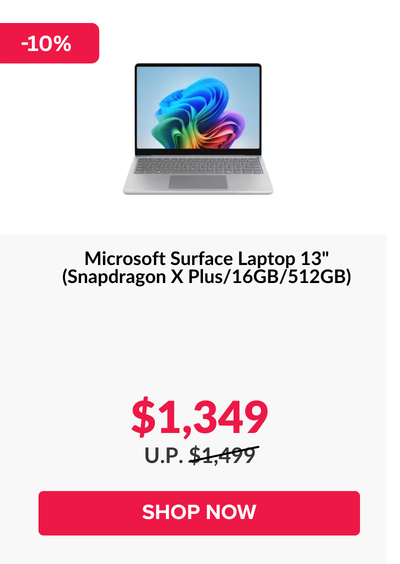Click the silver palm rest beside the trackpad
Screen dimensions: 400x564
pyautogui.click(x=146, y=182)
